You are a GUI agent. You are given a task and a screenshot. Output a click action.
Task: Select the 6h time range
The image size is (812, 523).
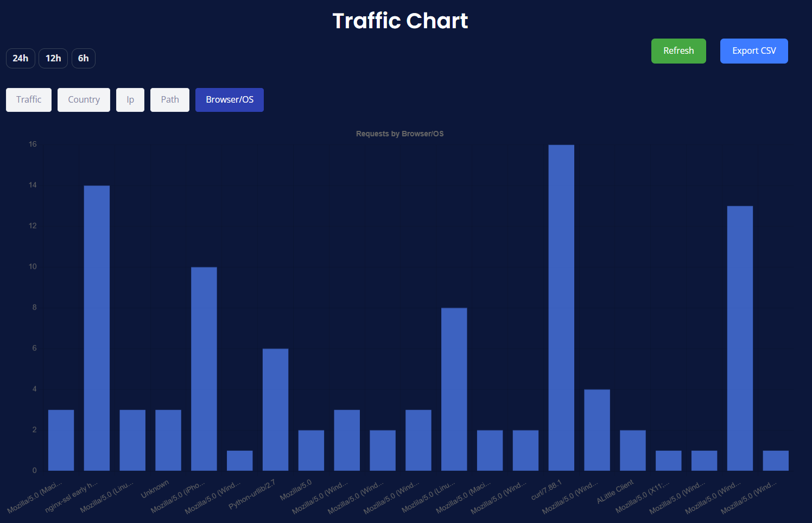click(x=83, y=58)
